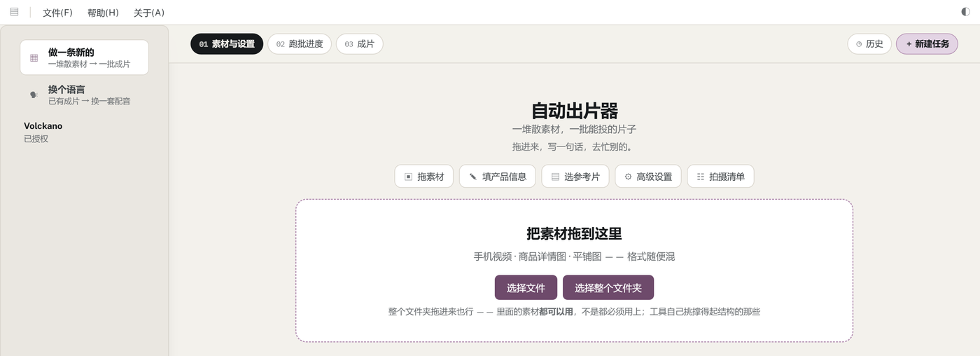The image size is (980, 356).
Task: Switch dark/light theme with half-circle icon
Action: (966, 12)
